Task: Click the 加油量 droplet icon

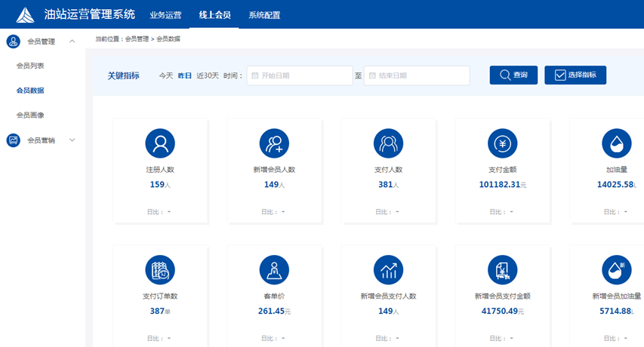Action: point(617,143)
